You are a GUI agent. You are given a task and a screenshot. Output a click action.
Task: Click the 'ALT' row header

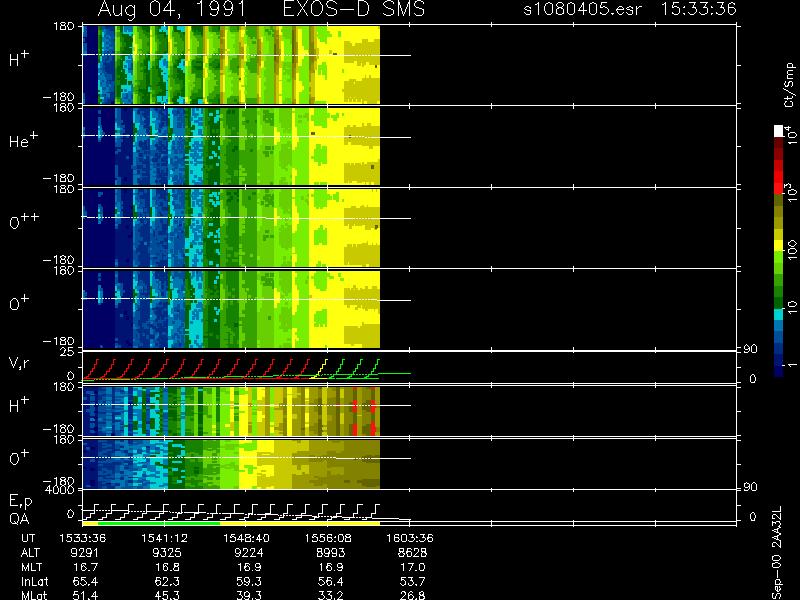coord(30,553)
